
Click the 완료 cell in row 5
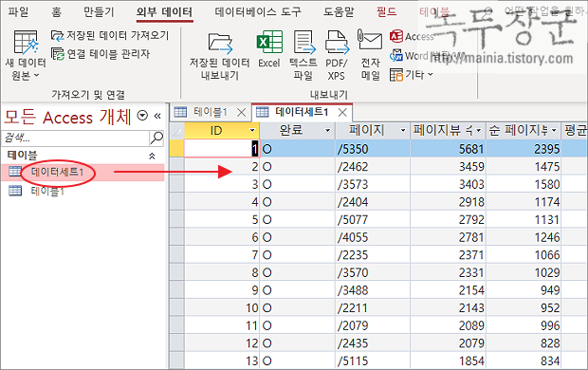tap(297, 219)
